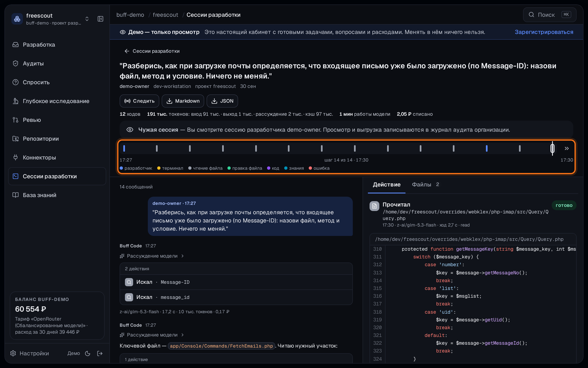Click the Демо label in footer
Viewport: 588px width, 368px height.
coord(74,353)
